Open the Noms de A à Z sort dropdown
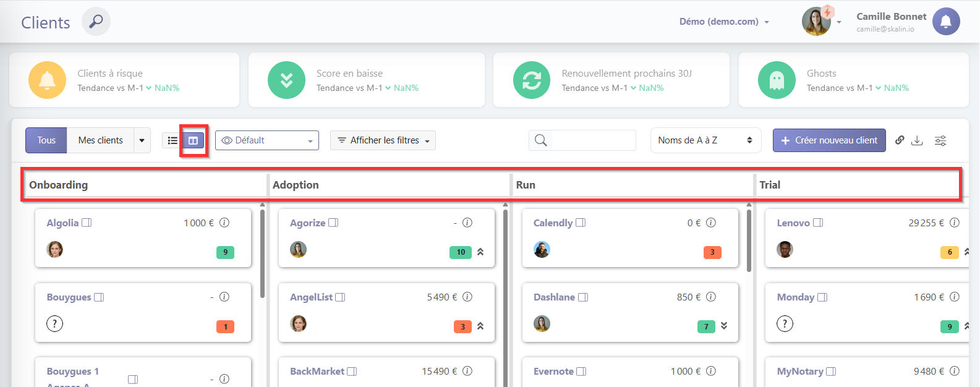This screenshot has height=387, width=980. coord(705,140)
